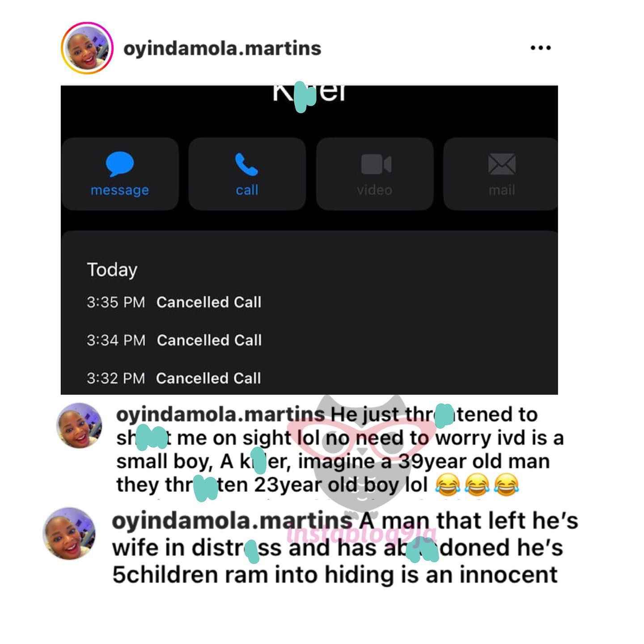
Task: Tap the blue message bubble icon
Action: pos(120,164)
